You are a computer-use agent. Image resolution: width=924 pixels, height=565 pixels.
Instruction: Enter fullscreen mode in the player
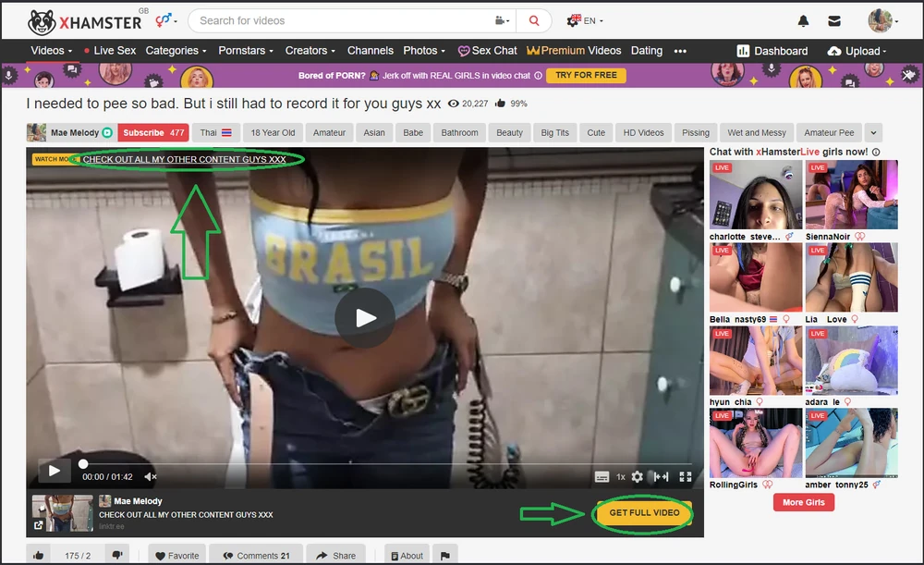point(686,476)
